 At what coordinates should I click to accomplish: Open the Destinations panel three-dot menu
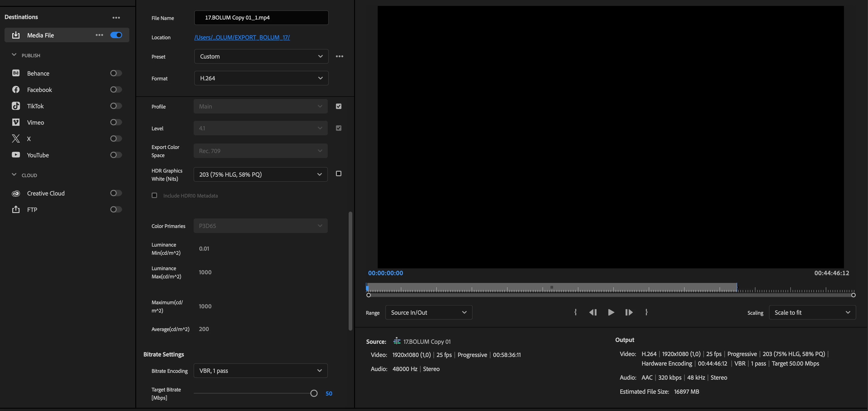coord(116,17)
